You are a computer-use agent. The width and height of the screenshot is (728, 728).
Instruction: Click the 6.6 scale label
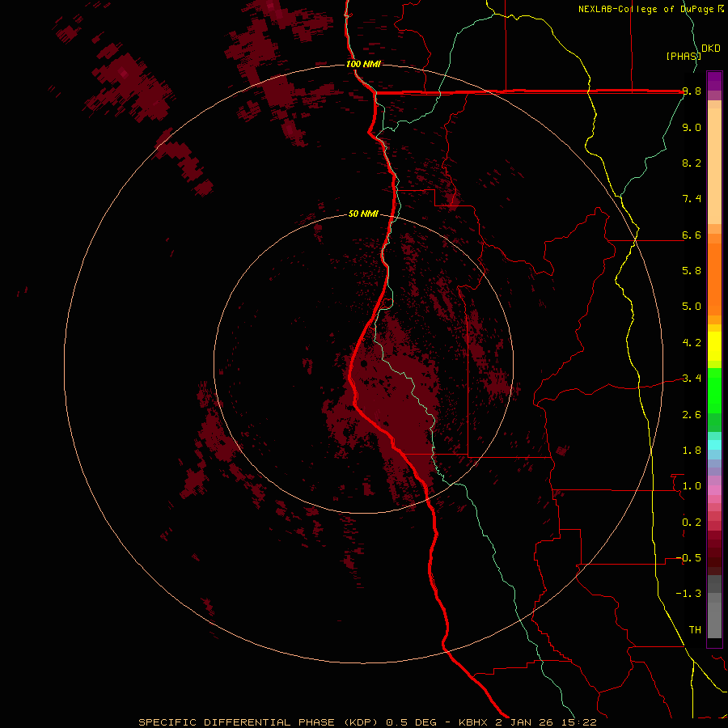point(692,235)
